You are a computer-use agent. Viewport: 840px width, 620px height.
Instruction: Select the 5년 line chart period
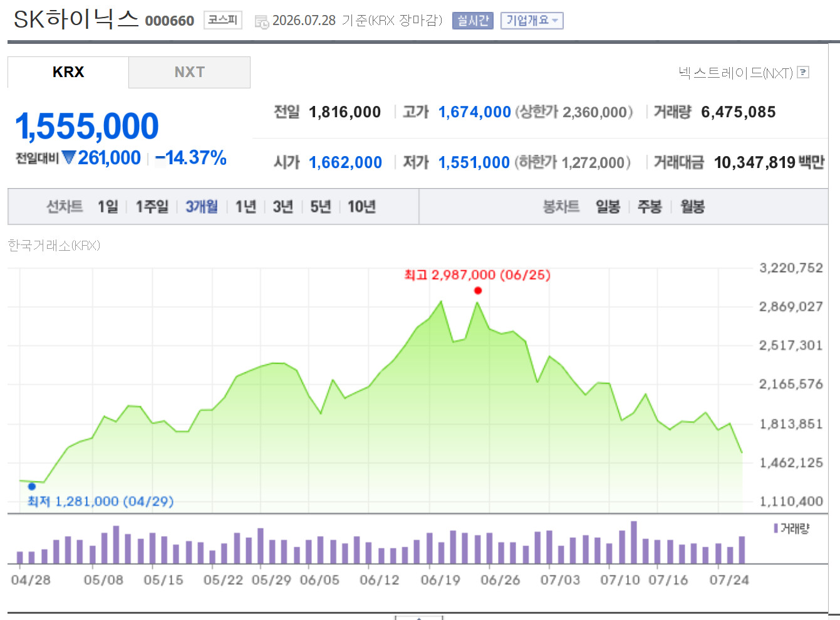321,206
